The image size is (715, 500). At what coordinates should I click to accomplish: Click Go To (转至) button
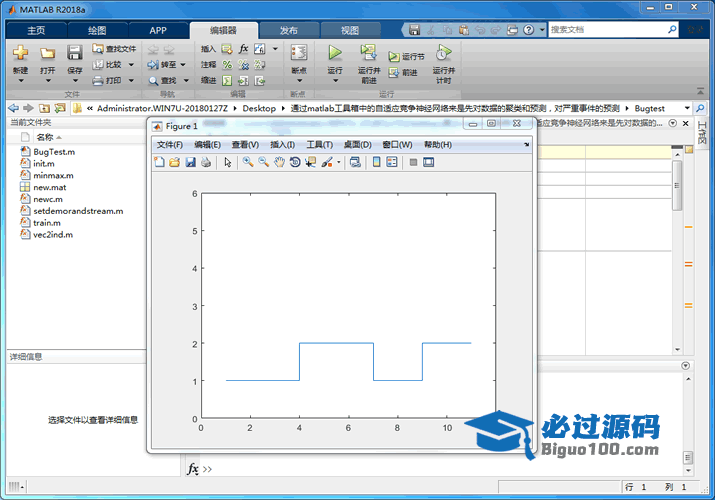tap(162, 65)
